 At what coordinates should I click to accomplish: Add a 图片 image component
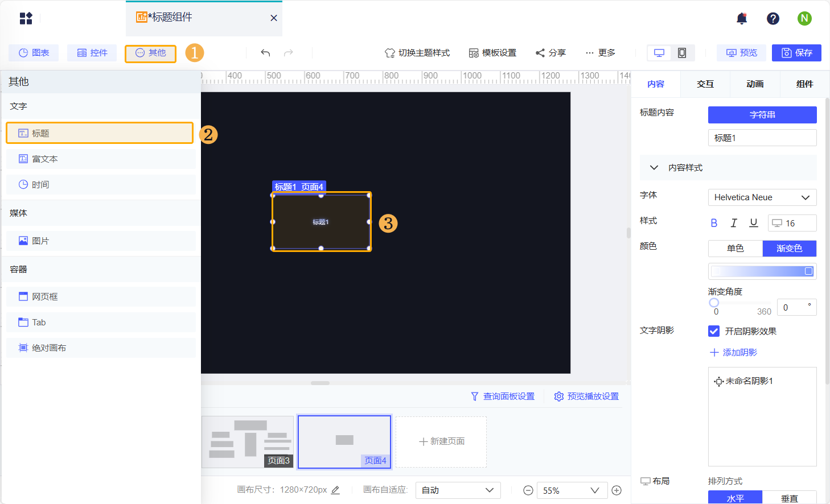101,241
